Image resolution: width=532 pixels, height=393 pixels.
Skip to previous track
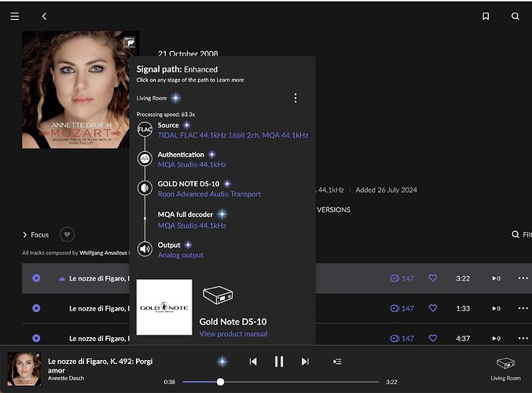[253, 362]
